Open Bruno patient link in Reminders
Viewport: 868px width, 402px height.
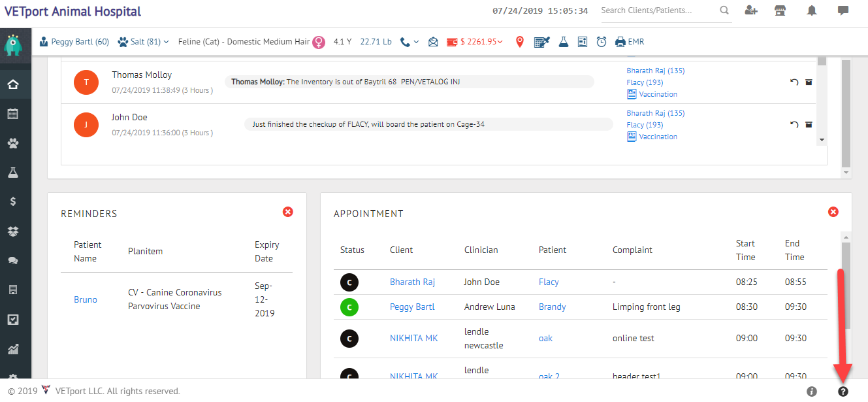(x=86, y=299)
